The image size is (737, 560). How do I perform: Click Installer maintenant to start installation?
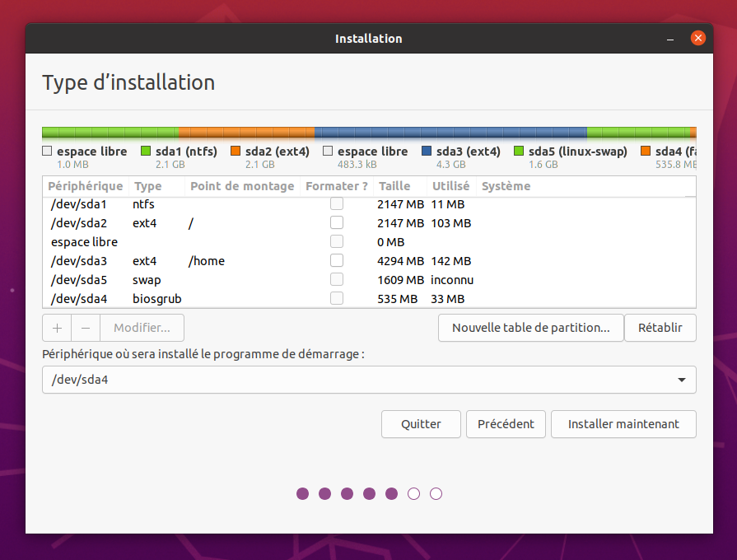[x=623, y=424]
